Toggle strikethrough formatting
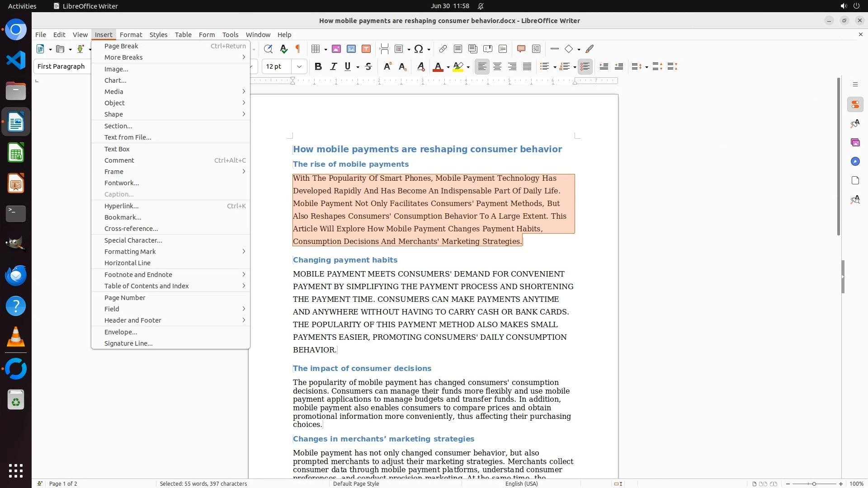This screenshot has height=488, width=868. coord(368,66)
